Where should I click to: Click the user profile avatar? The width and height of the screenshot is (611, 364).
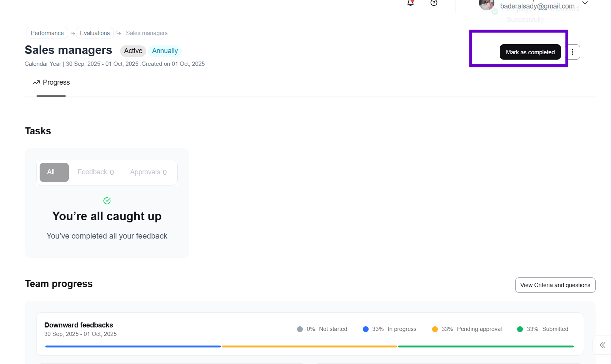tap(486, 4)
